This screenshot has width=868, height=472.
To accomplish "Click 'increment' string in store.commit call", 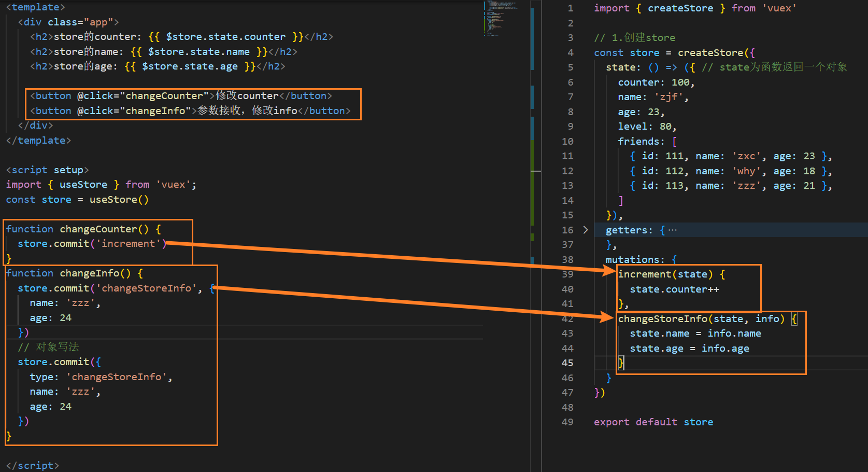I will (x=128, y=244).
